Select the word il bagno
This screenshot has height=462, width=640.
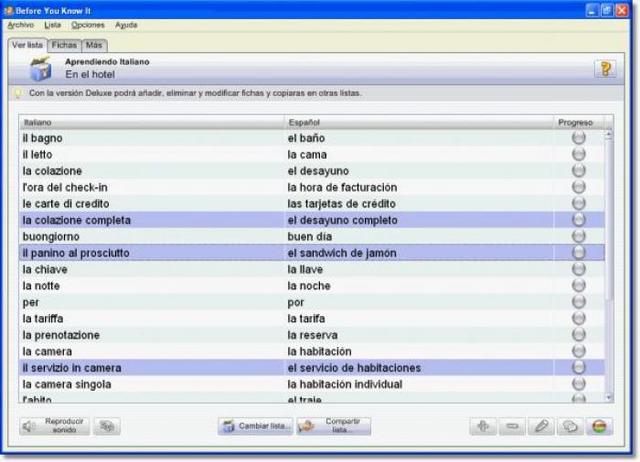tap(42, 138)
